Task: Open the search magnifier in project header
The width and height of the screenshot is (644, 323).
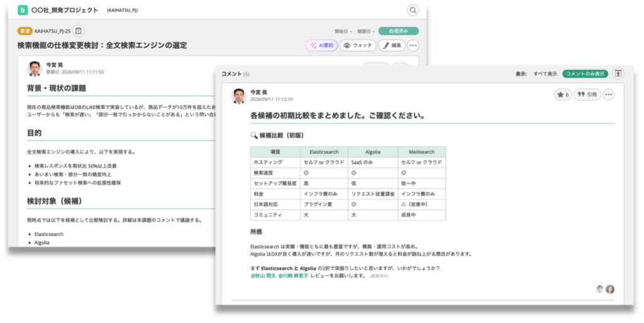Action: tap(413, 10)
